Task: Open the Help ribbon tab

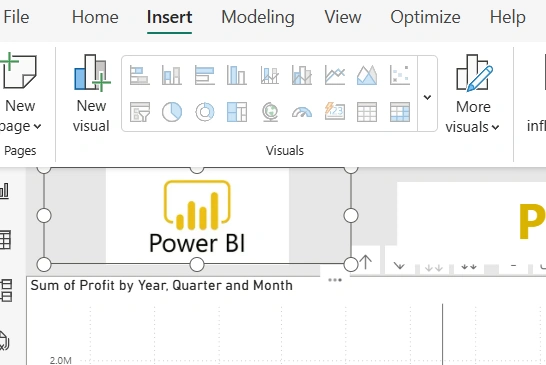Action: [507, 17]
